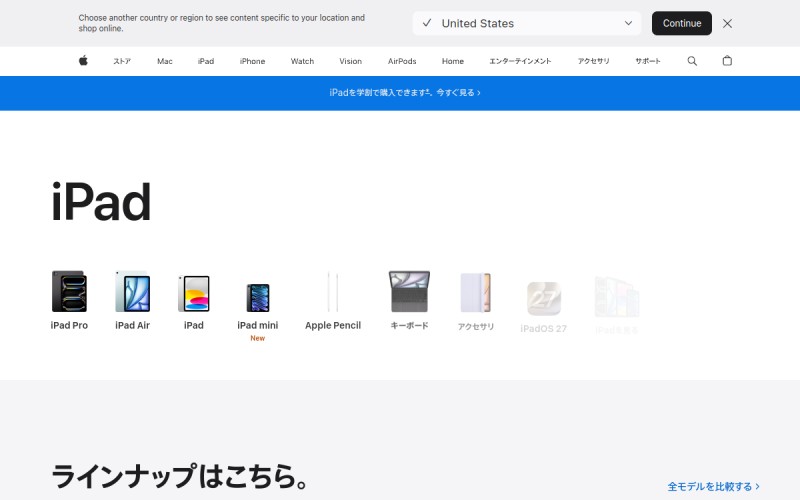The width and height of the screenshot is (800, 500).
Task: Click the ラインナップはこちら heading
Action: (x=179, y=477)
